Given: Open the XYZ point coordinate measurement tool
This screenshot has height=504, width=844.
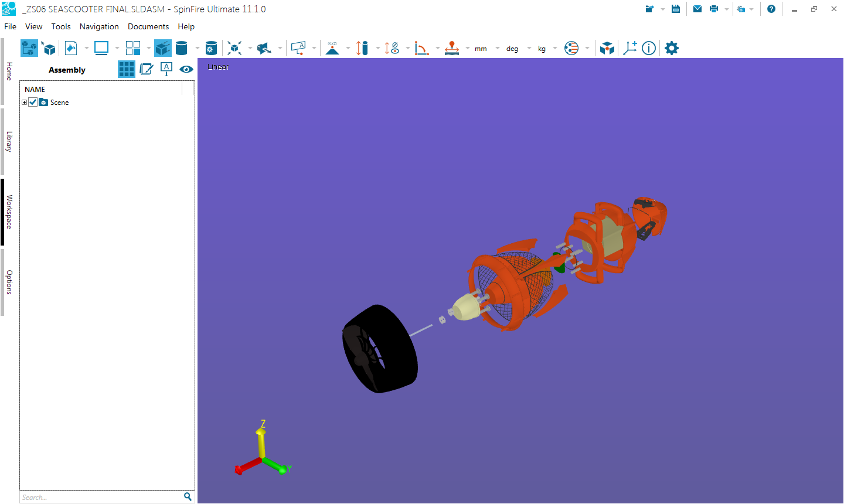Looking at the screenshot, I should [332, 48].
